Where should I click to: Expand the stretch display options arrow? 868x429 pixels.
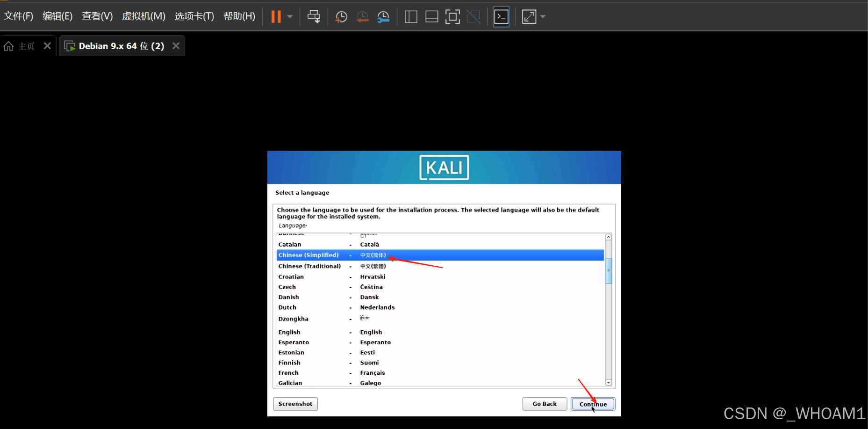(543, 17)
